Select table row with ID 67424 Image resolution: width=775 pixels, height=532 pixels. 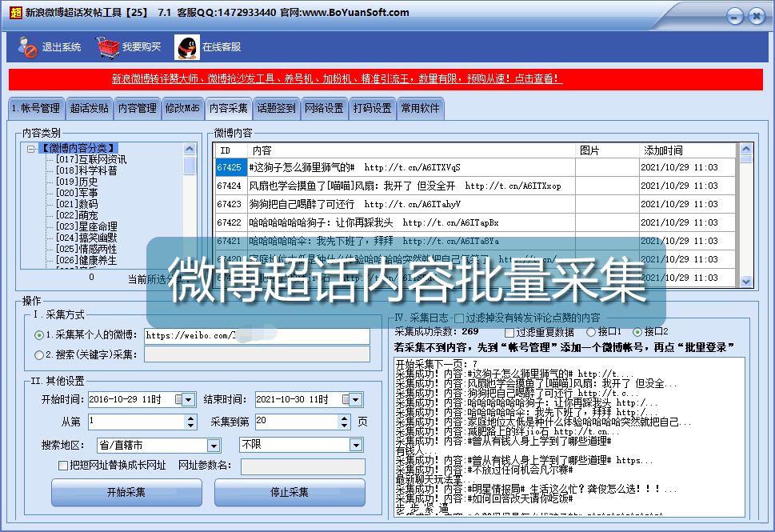click(x=476, y=186)
